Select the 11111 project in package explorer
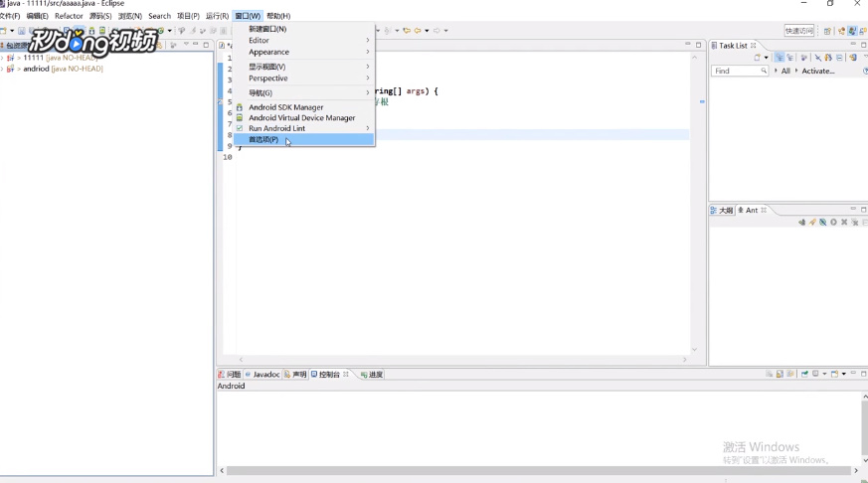868x483 pixels. [x=53, y=58]
